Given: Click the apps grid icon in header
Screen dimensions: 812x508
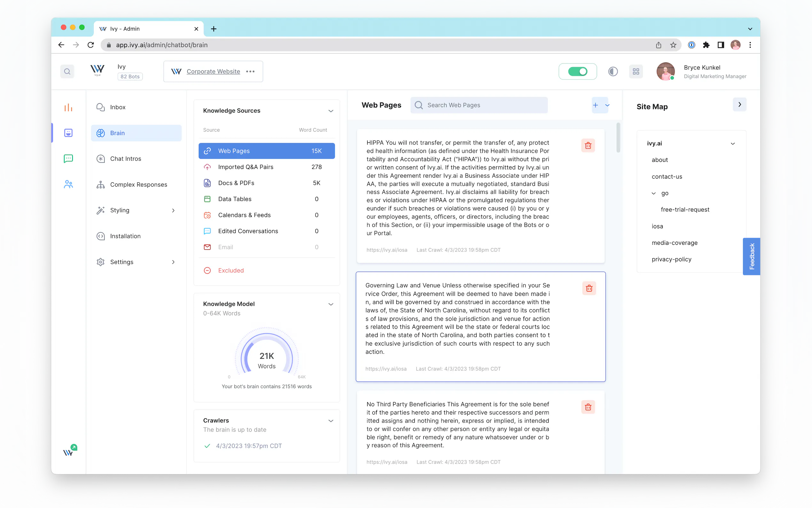Looking at the screenshot, I should (x=636, y=72).
